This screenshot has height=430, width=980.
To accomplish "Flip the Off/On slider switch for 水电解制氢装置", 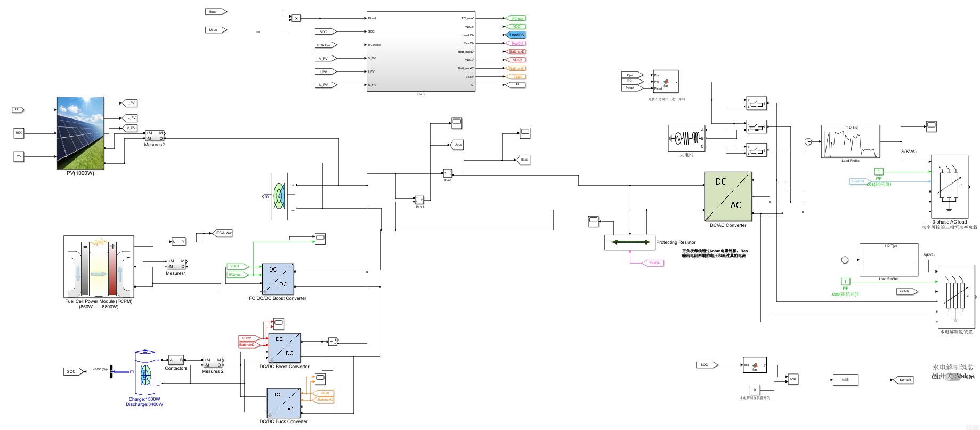I will pos(953,376).
